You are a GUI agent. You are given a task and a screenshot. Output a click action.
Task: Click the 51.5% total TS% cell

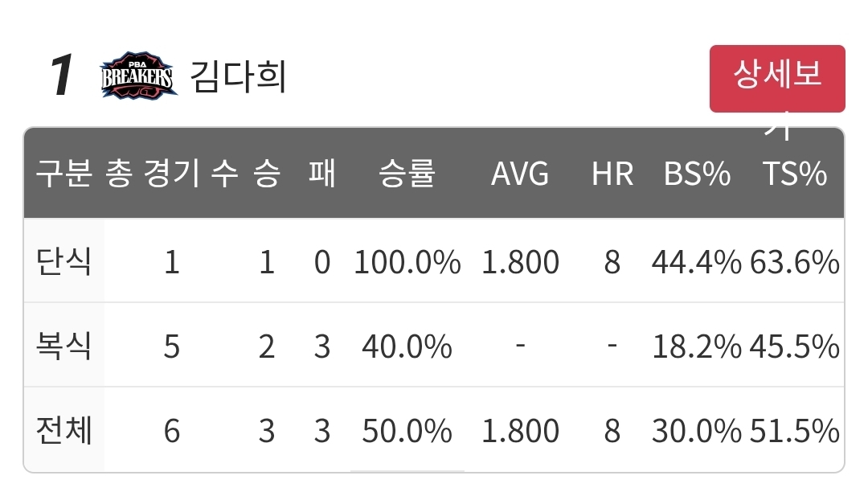coord(795,431)
